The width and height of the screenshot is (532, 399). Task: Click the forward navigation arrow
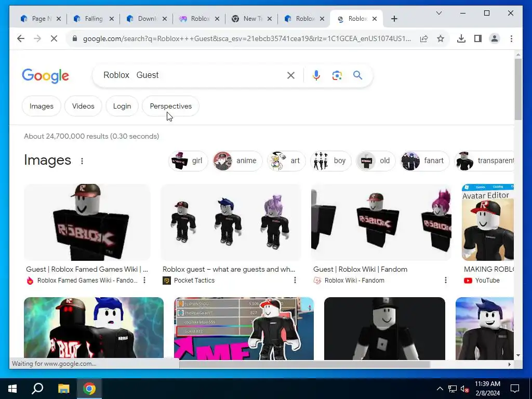37,38
